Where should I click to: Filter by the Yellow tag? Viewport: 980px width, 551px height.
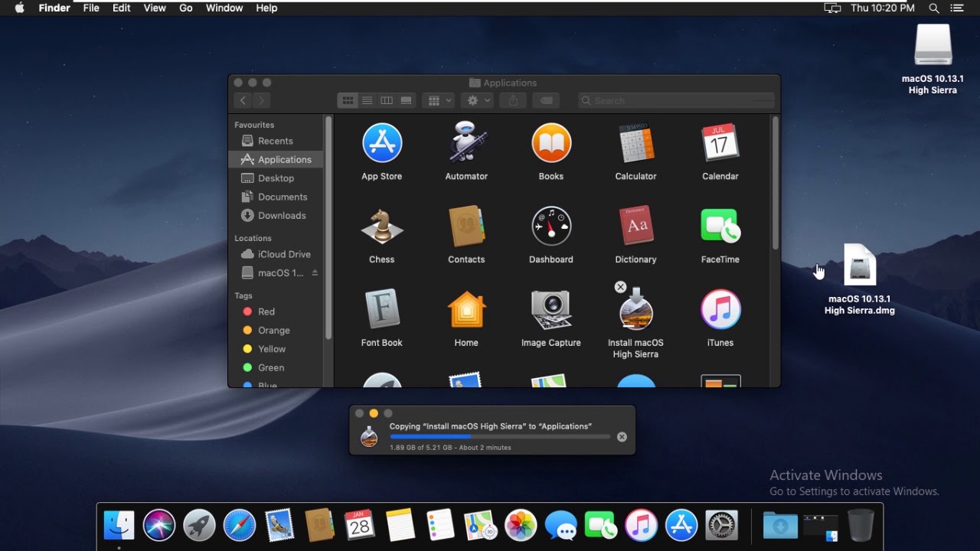click(276, 349)
